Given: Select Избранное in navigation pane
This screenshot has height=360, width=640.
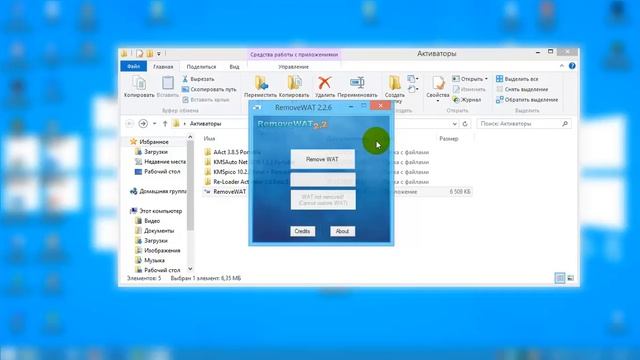Looking at the screenshot, I should [149, 142].
